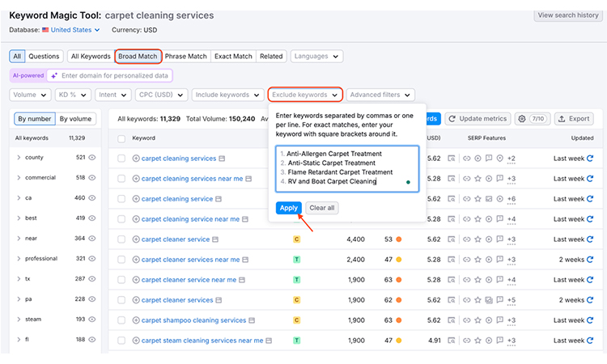The image size is (607, 364).
Task: Select checkbox for carpet shampoo cleaning services
Action: (x=121, y=320)
